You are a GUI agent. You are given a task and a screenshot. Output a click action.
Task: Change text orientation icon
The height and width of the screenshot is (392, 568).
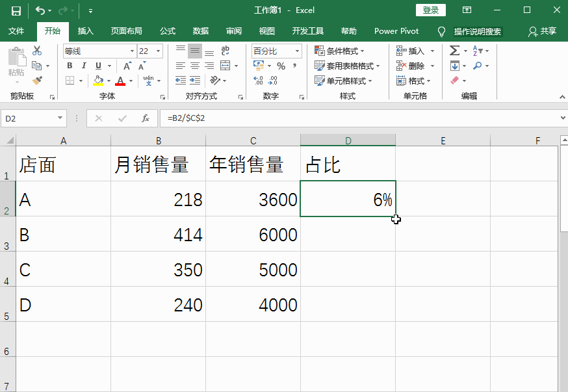215,81
